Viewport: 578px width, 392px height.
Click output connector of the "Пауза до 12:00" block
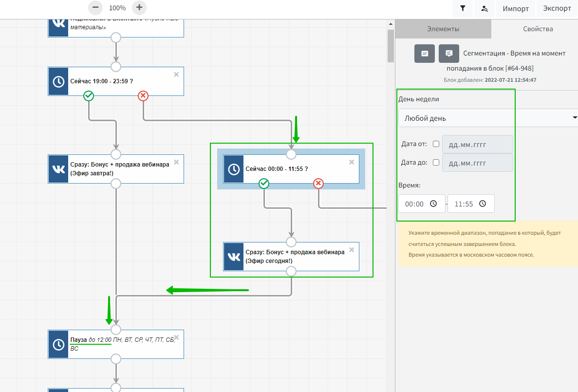pos(116,359)
